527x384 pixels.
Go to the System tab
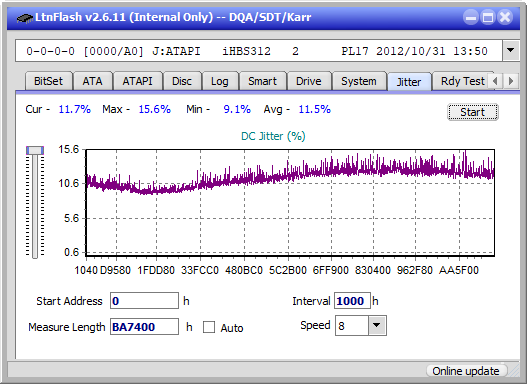[359, 81]
